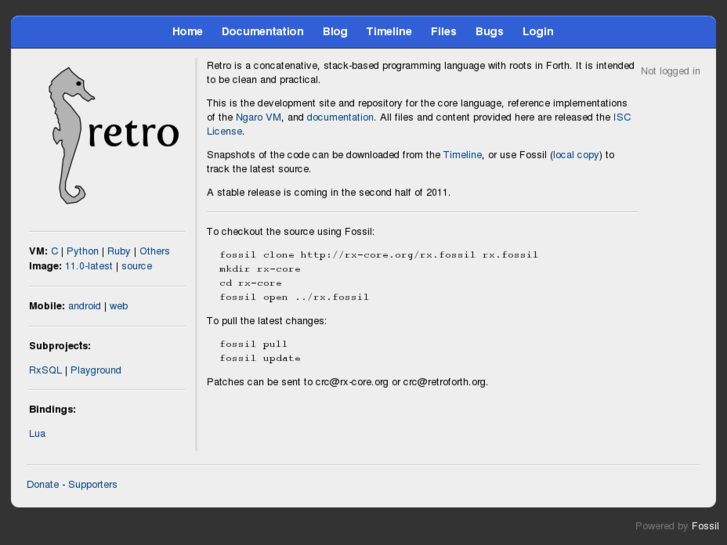Open the Donate link in footer

tap(43, 485)
